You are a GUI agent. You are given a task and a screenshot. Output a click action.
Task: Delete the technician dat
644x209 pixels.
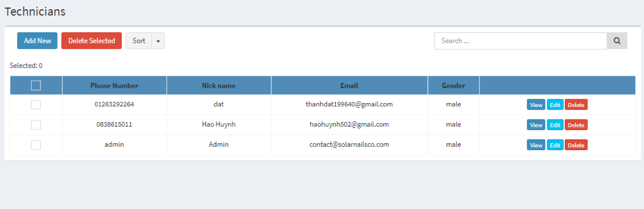576,105
